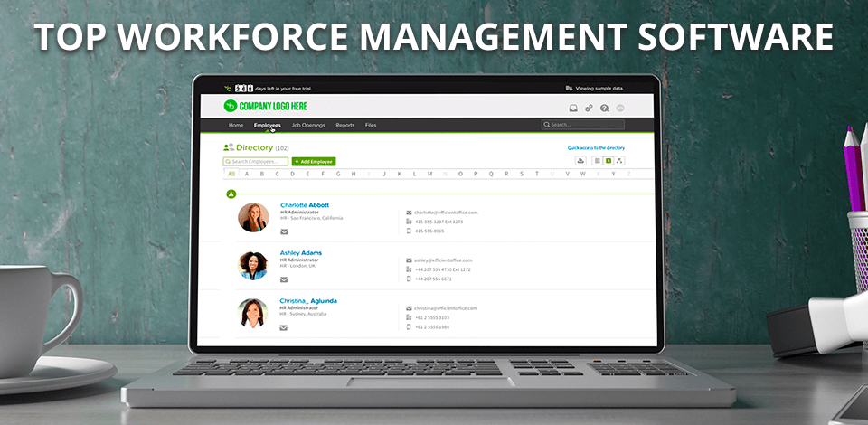Click envelope icon below Ashley Adams's title
The image size is (868, 425).
click(284, 279)
